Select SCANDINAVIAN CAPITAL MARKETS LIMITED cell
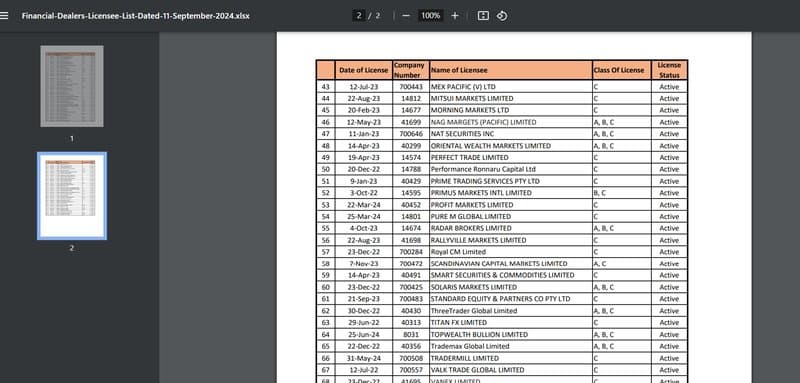The width and height of the screenshot is (800, 383). (x=511, y=264)
